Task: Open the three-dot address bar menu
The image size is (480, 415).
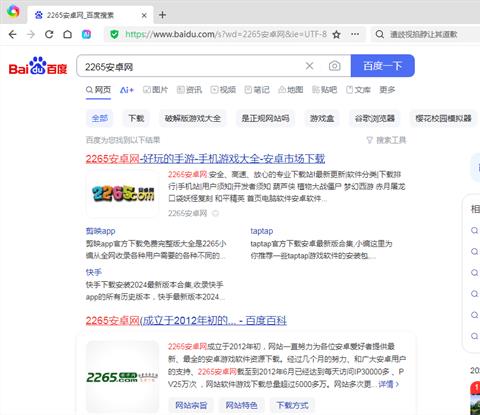Action: pos(355,34)
